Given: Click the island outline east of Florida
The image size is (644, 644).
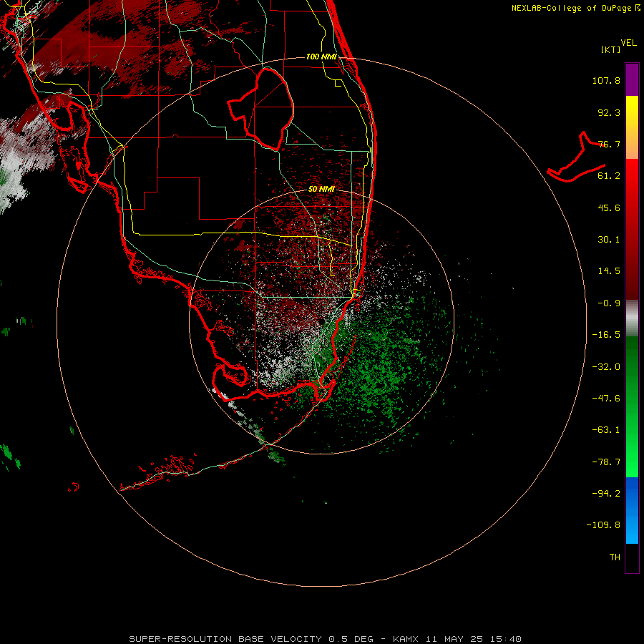Looking at the screenshot, I should pyautogui.click(x=577, y=157).
